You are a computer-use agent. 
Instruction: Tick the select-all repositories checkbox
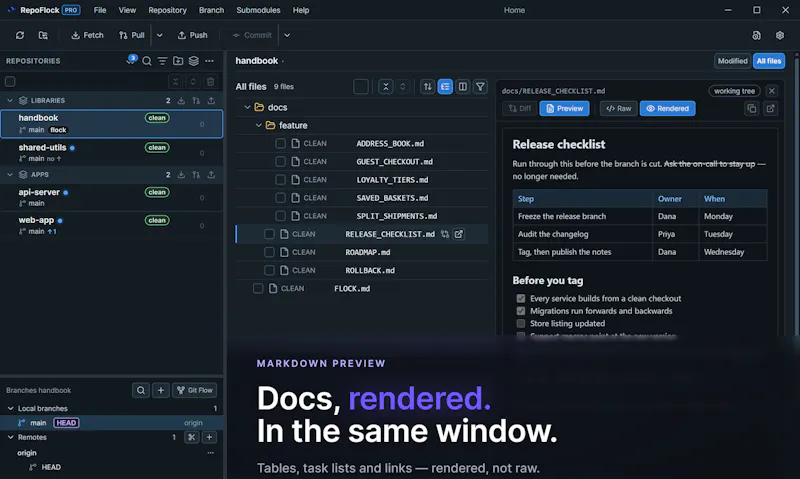(x=10, y=82)
